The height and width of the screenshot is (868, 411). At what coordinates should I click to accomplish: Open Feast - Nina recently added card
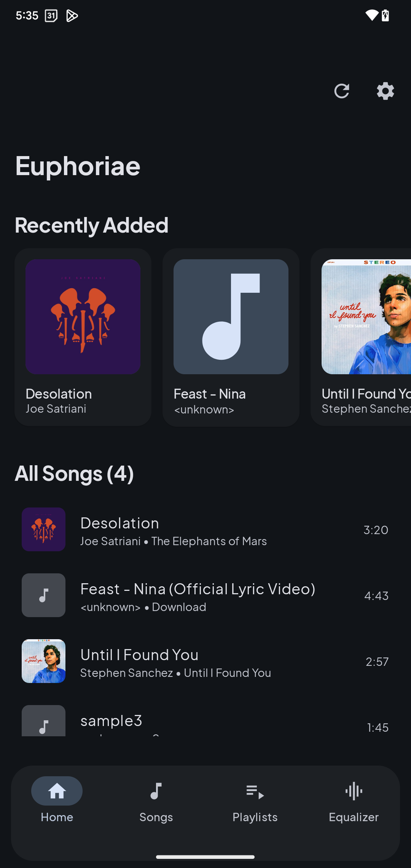(231, 337)
